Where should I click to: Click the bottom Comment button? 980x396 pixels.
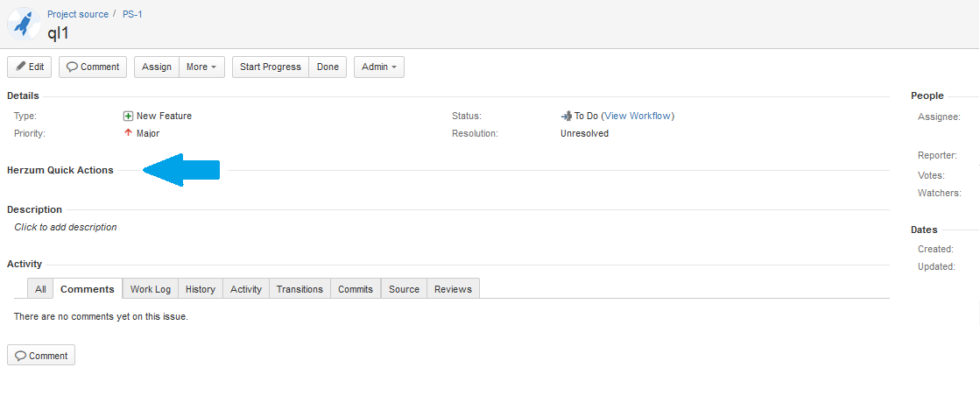click(41, 356)
